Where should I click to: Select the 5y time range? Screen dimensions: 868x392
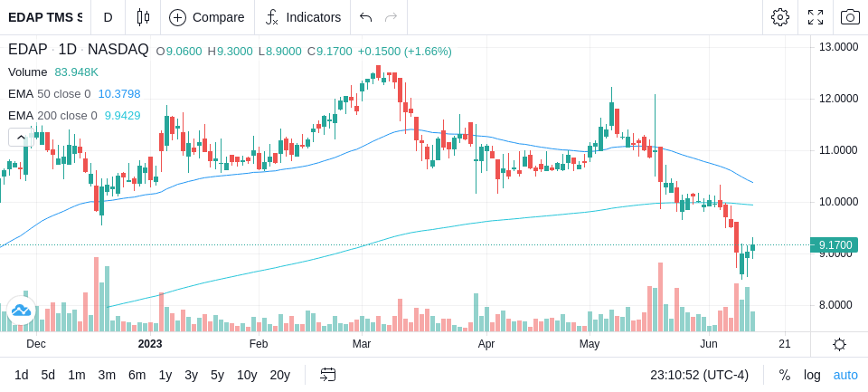pos(217,376)
